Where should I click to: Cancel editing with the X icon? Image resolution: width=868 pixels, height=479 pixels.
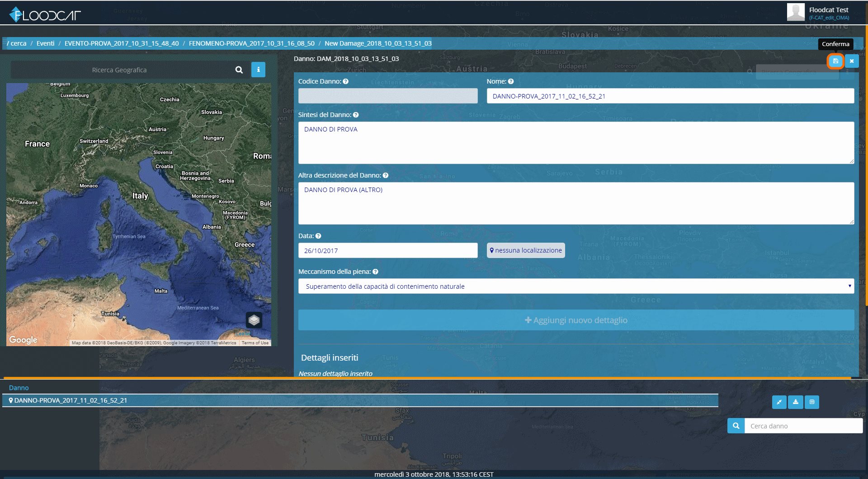pos(852,61)
